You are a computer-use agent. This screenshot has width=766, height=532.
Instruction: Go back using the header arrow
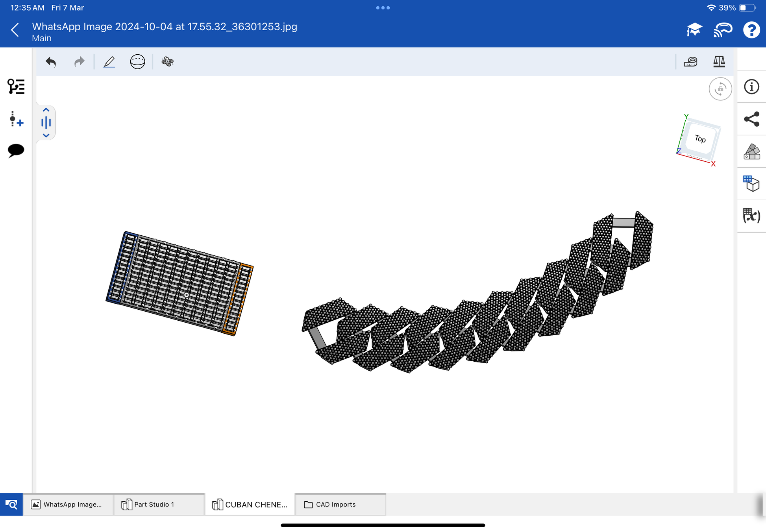point(15,30)
